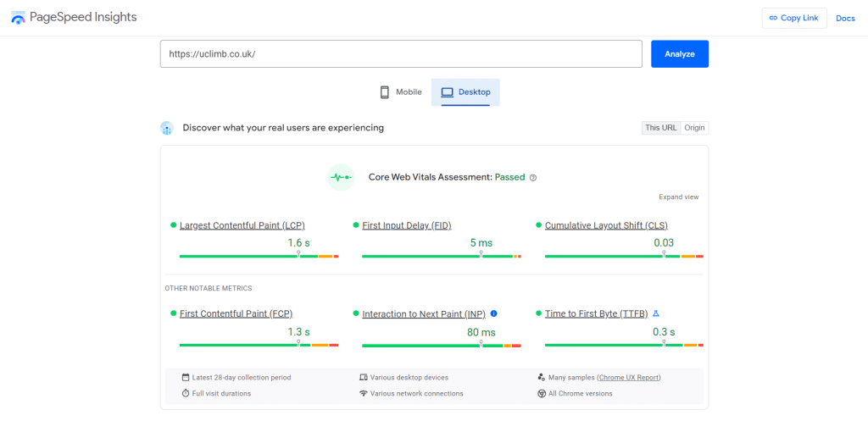Click the 80 ms INP value
Screen dimensions: 868x421
(x=481, y=333)
